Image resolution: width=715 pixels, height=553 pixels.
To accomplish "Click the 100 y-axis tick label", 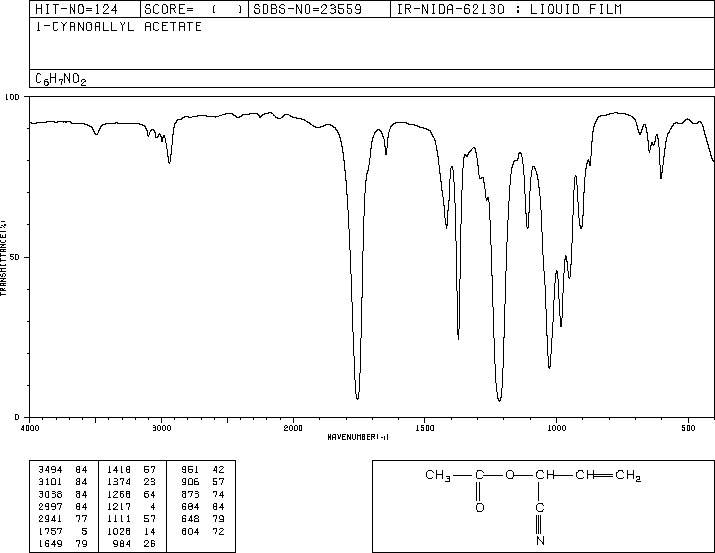I will point(12,97).
